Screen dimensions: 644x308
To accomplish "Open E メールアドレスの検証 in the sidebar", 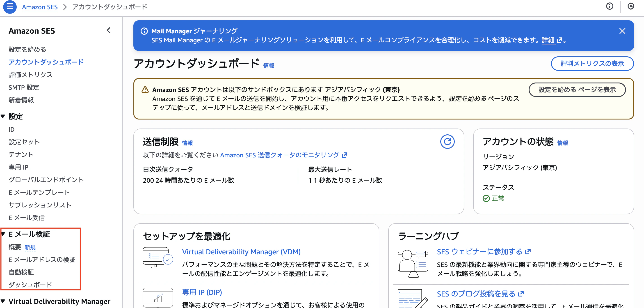I will coord(42,260).
